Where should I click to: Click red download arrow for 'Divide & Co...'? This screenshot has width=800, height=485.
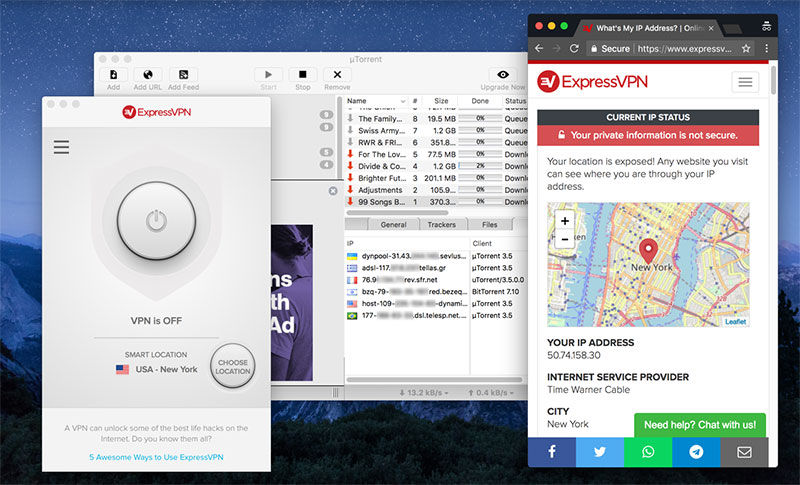pos(351,166)
